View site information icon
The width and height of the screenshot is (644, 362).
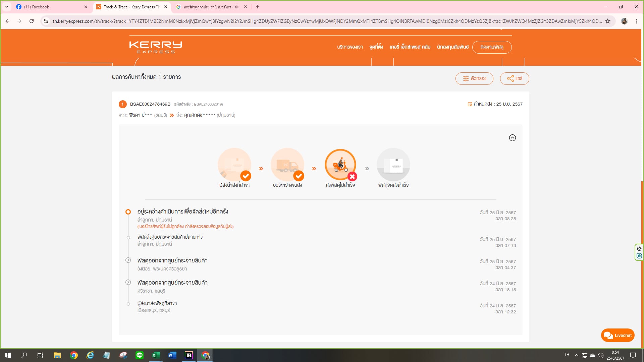(46, 21)
